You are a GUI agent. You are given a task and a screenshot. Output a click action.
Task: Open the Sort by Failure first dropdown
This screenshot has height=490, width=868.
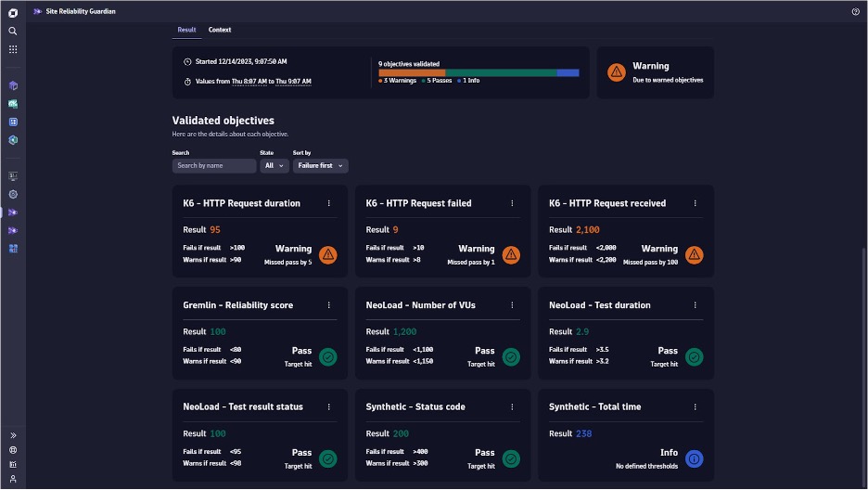pyautogui.click(x=320, y=166)
